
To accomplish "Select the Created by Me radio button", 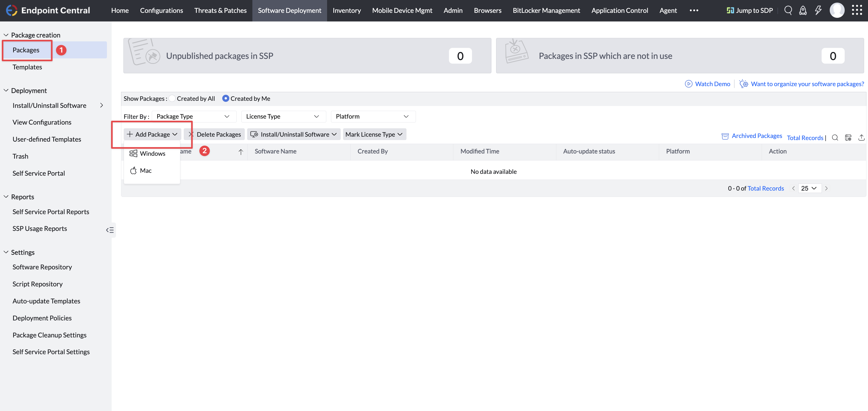I will (225, 98).
